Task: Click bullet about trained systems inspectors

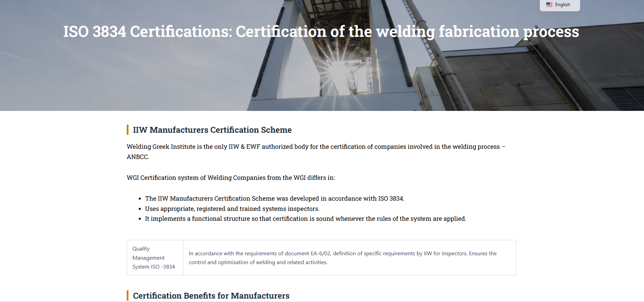Action: (232, 209)
